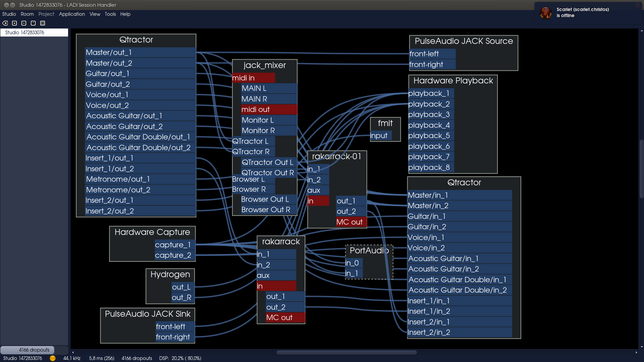Open the Help menu

click(x=125, y=14)
